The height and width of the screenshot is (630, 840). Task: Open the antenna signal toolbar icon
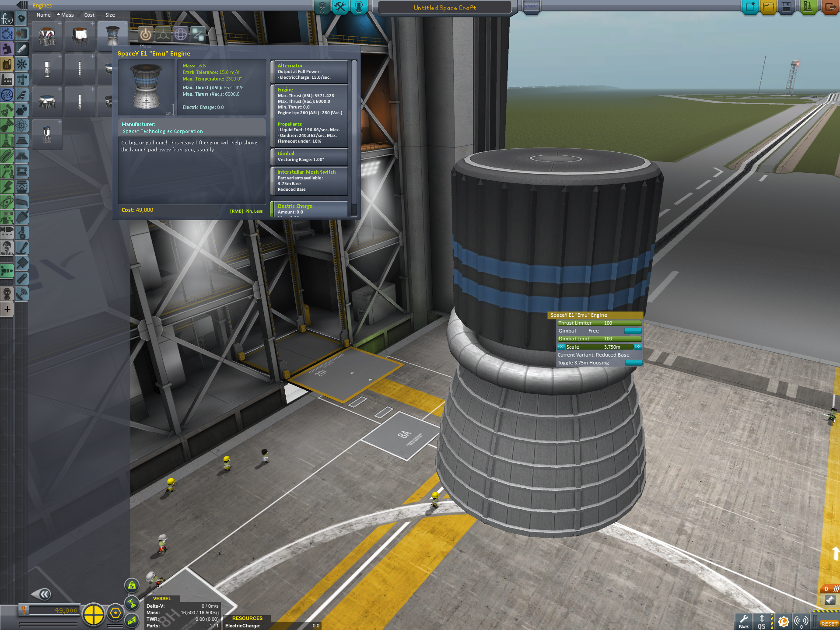pyautogui.click(x=801, y=621)
